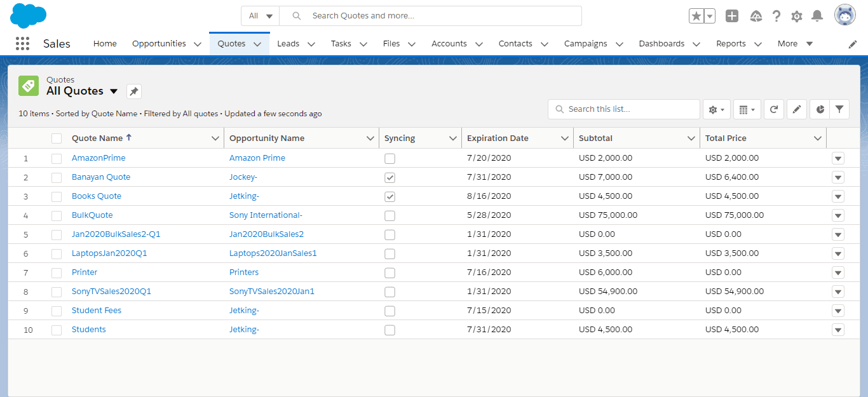The width and height of the screenshot is (868, 397).
Task: Open the Jockey- opportunity link
Action: 243,177
